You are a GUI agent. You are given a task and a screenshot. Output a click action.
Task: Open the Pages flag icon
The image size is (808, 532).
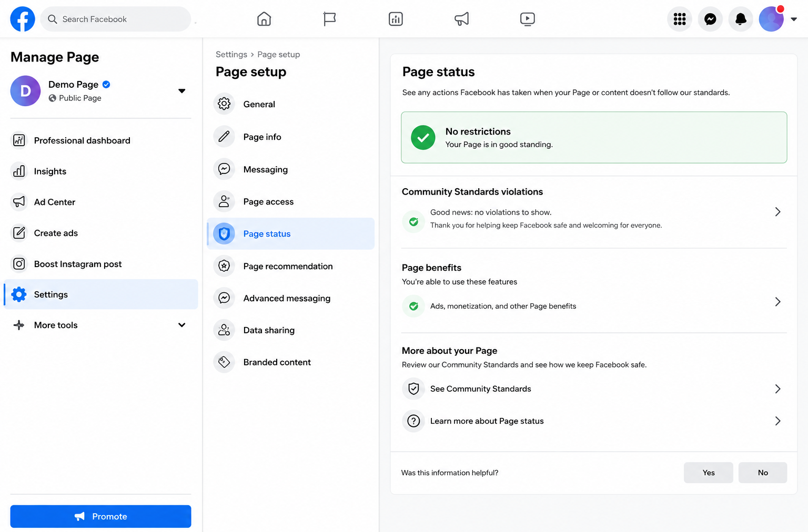330,19
